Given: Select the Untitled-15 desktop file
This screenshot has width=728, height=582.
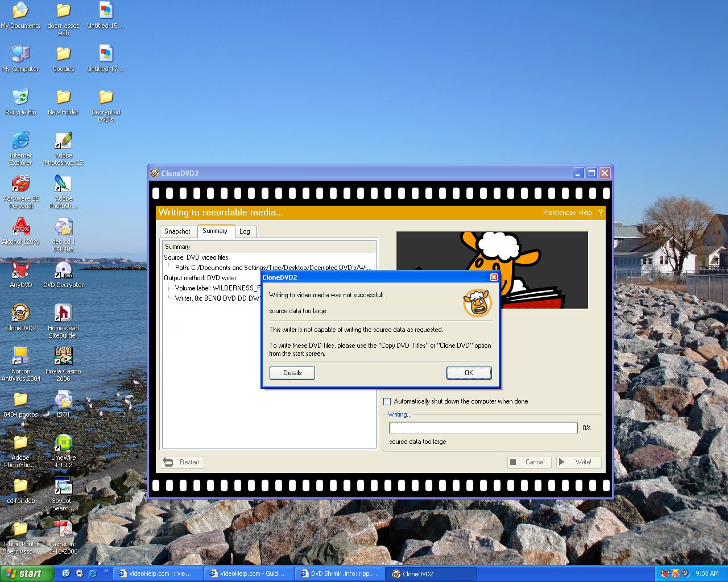Looking at the screenshot, I should click(x=105, y=15).
